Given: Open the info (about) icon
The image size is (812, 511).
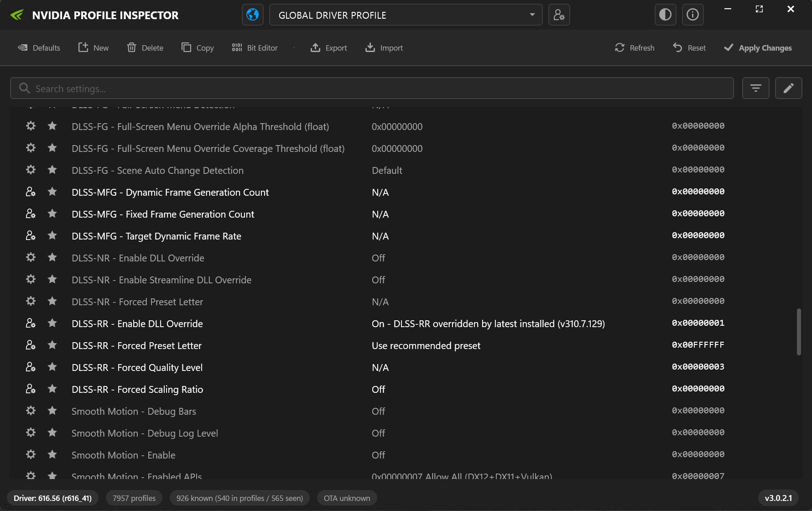Looking at the screenshot, I should click(692, 15).
